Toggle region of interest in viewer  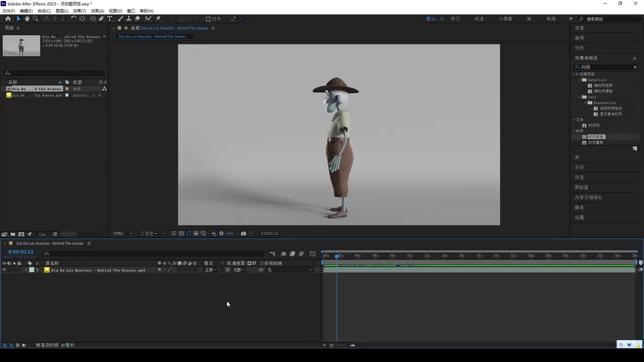(196, 233)
